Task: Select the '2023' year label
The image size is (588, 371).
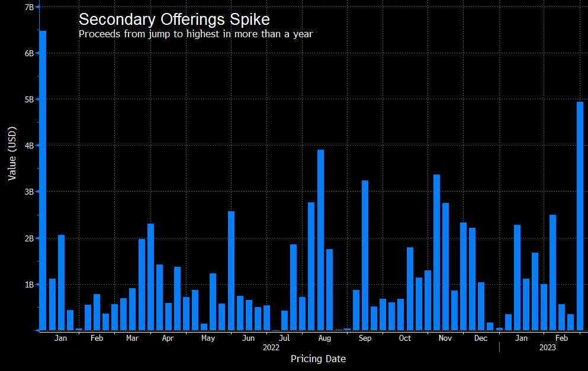Action: [x=548, y=347]
